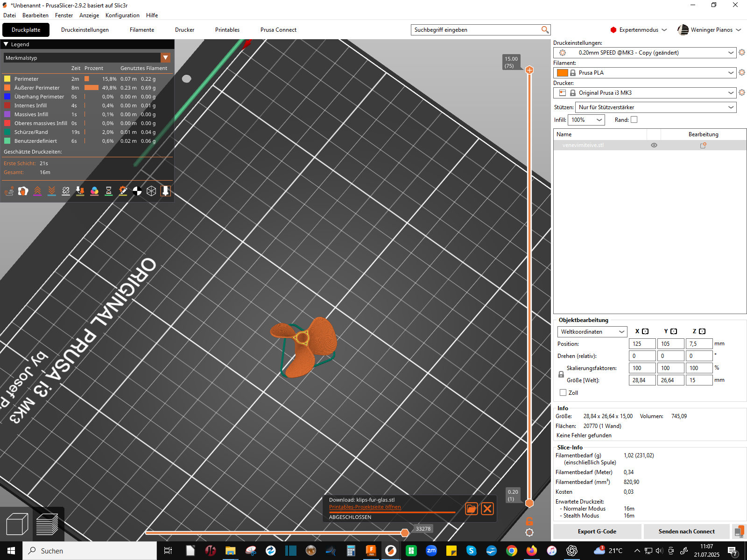
Task: Open Infill 100% dropdown
Action: pyautogui.click(x=586, y=120)
